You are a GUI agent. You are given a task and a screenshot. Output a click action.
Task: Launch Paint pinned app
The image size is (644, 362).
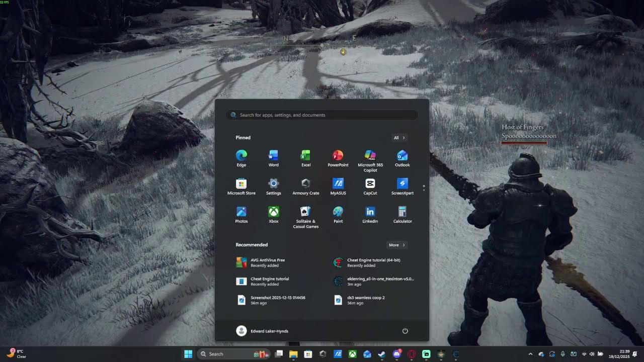pyautogui.click(x=338, y=214)
